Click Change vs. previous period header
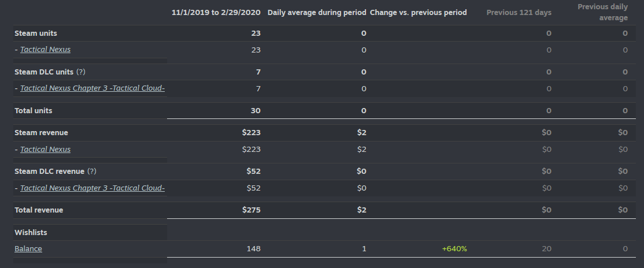Image resolution: width=644 pixels, height=268 pixels. [418, 12]
